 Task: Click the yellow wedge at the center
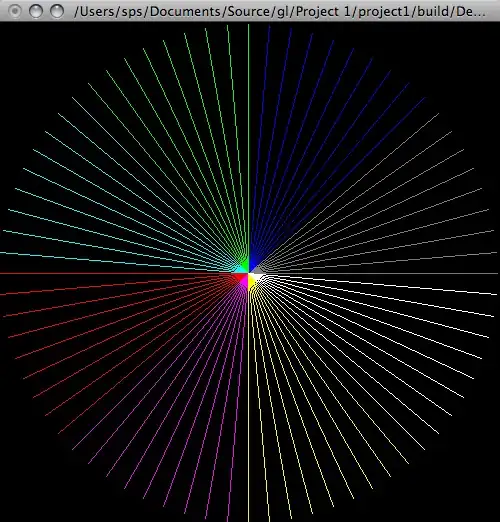(251, 282)
